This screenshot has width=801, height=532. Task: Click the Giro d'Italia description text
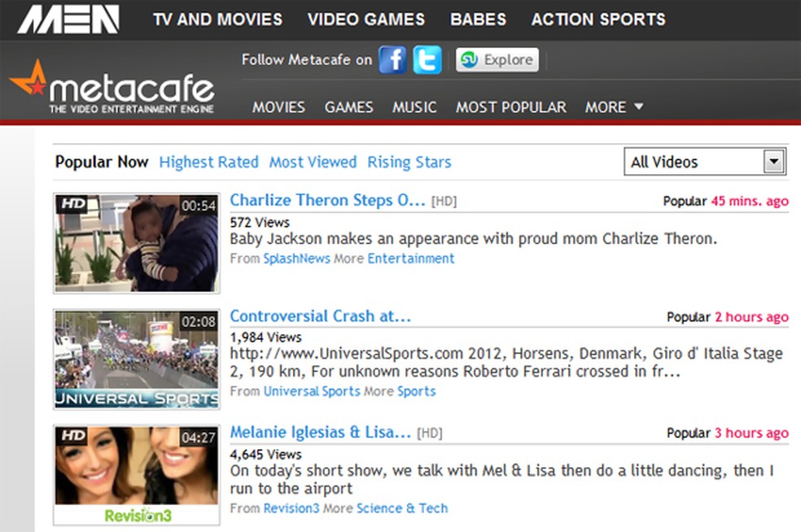[506, 363]
